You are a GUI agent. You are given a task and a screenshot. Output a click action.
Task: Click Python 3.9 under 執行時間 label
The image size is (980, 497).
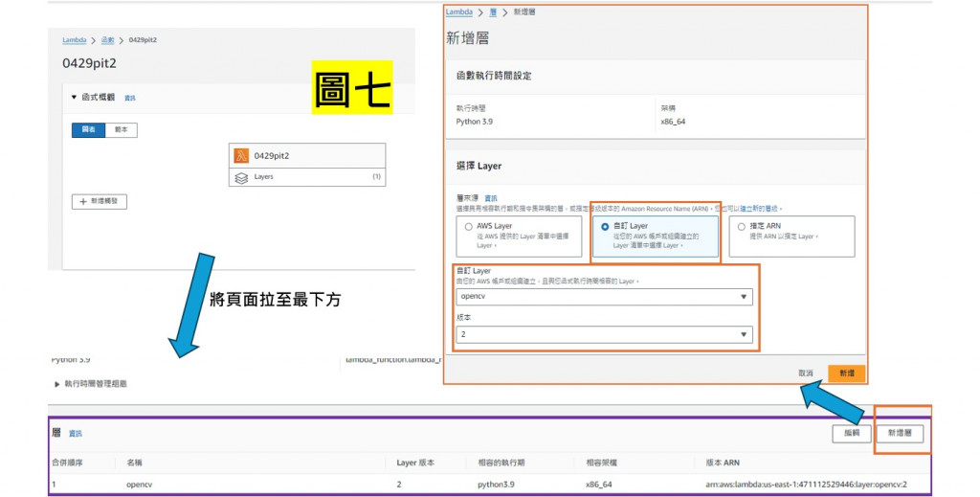(474, 122)
